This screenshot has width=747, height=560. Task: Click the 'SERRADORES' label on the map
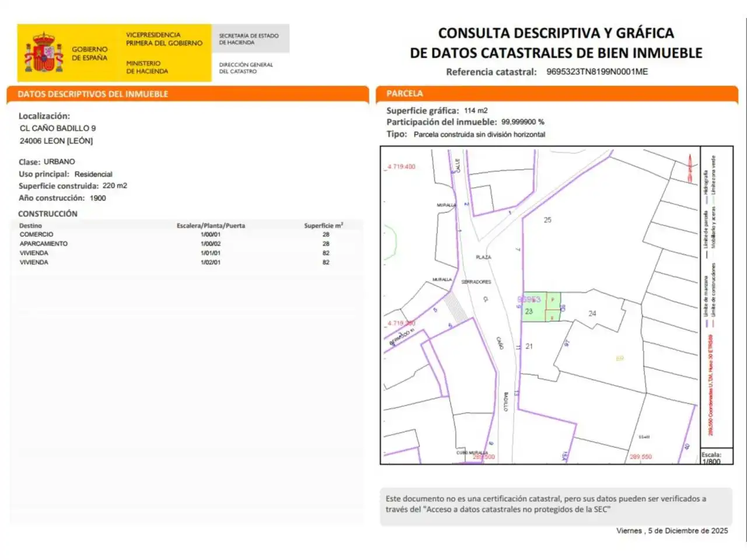[x=476, y=282]
